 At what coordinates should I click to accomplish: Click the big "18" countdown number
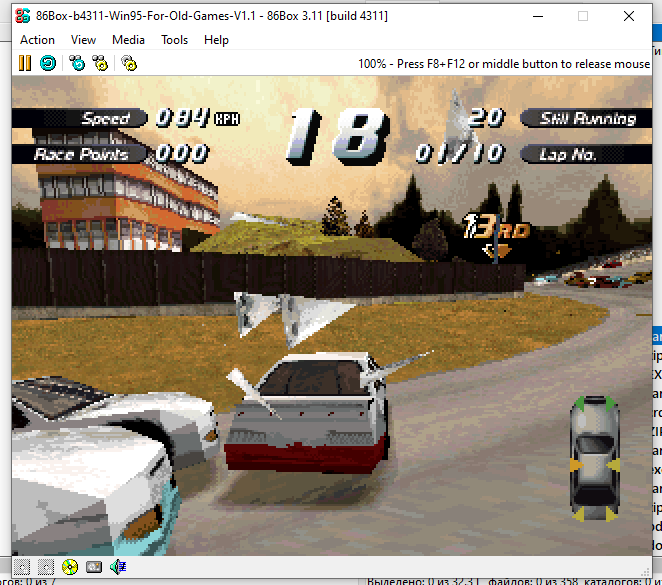(338, 136)
